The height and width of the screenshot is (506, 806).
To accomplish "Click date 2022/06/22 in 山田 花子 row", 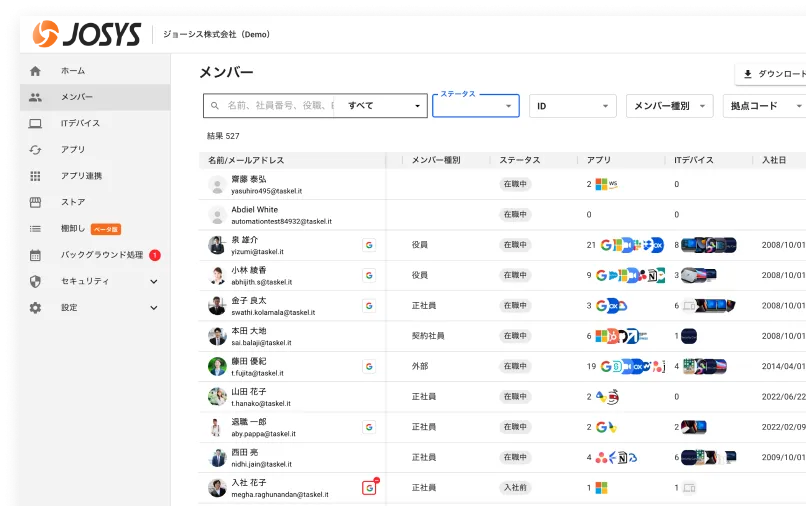I will click(783, 396).
